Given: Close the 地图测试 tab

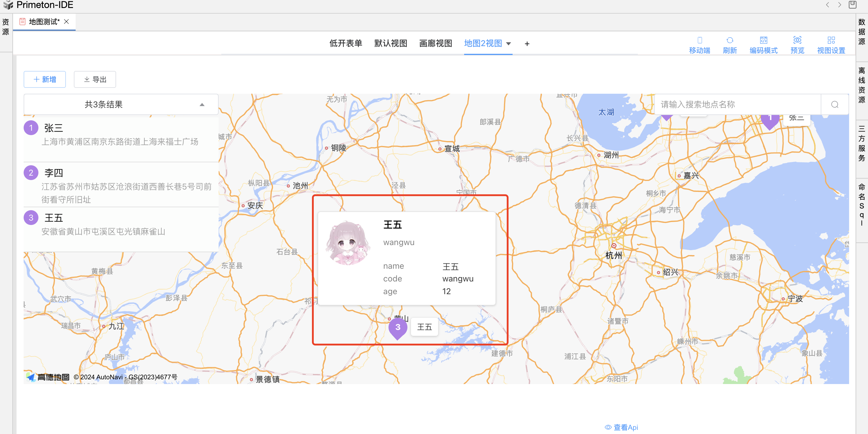Looking at the screenshot, I should click(66, 22).
